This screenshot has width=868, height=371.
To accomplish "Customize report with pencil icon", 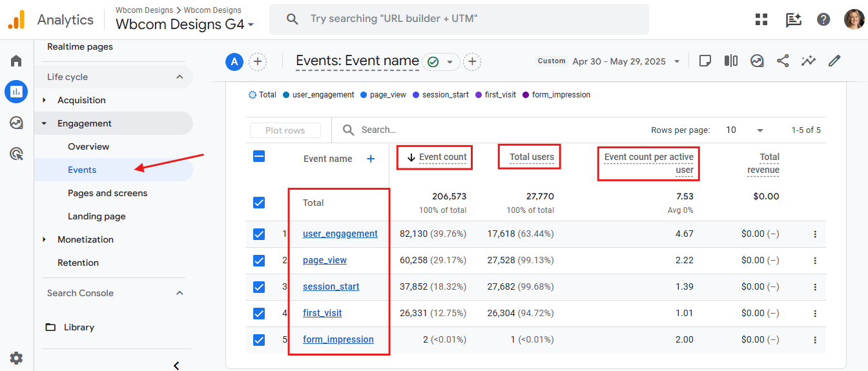I will tap(834, 61).
